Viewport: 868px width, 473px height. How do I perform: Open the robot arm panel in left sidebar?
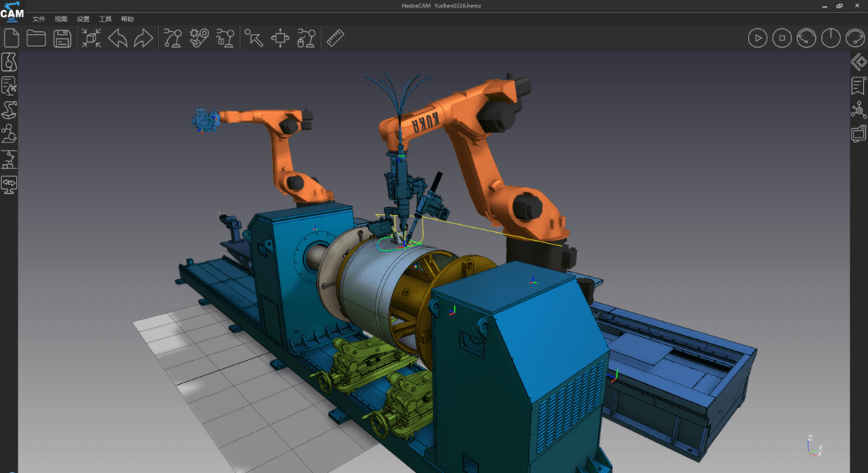[x=9, y=110]
